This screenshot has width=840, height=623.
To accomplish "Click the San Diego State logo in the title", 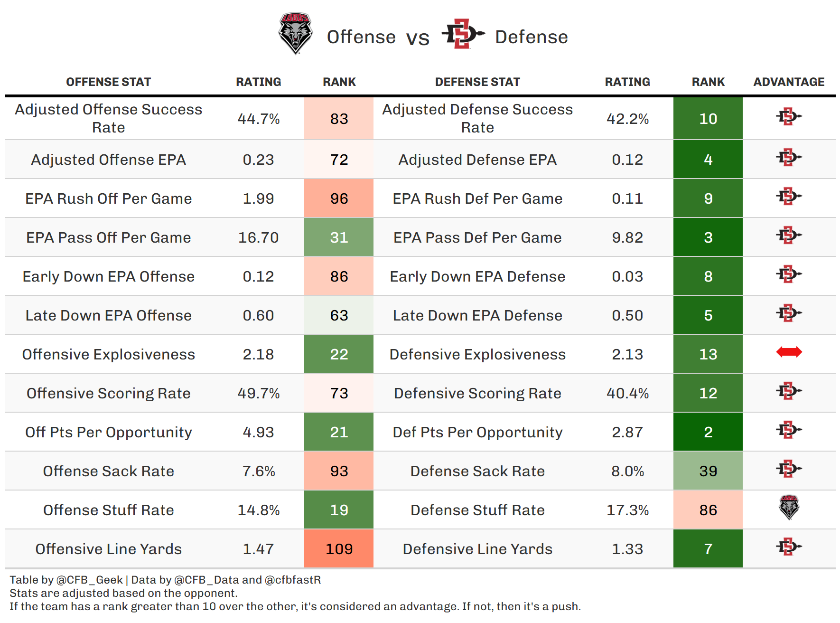I will tap(463, 34).
